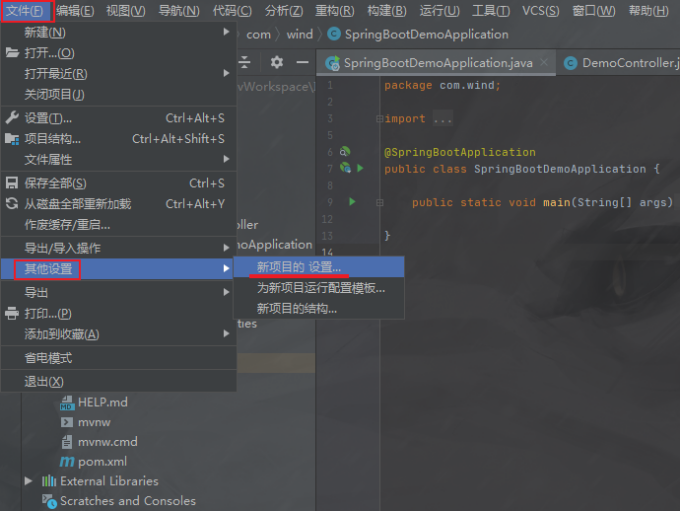Viewport: 681px width, 511px height.
Task: Open the 编辑(E) menu
Action: (75, 10)
